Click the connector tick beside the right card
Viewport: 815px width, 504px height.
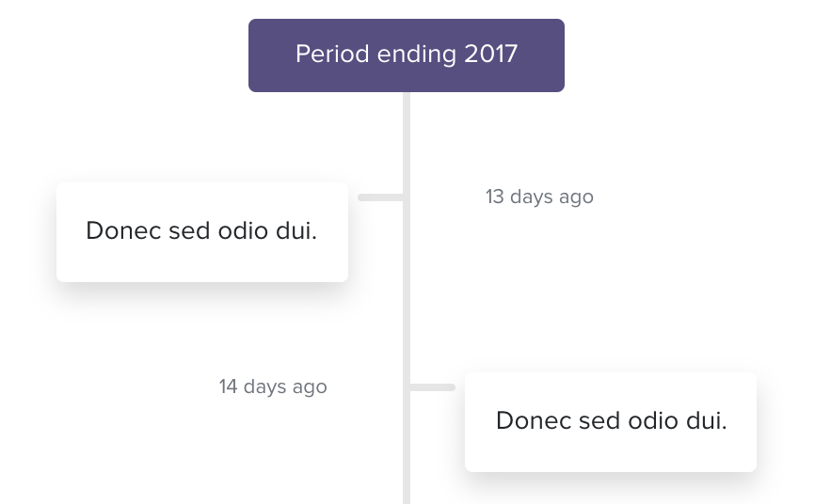click(x=433, y=387)
